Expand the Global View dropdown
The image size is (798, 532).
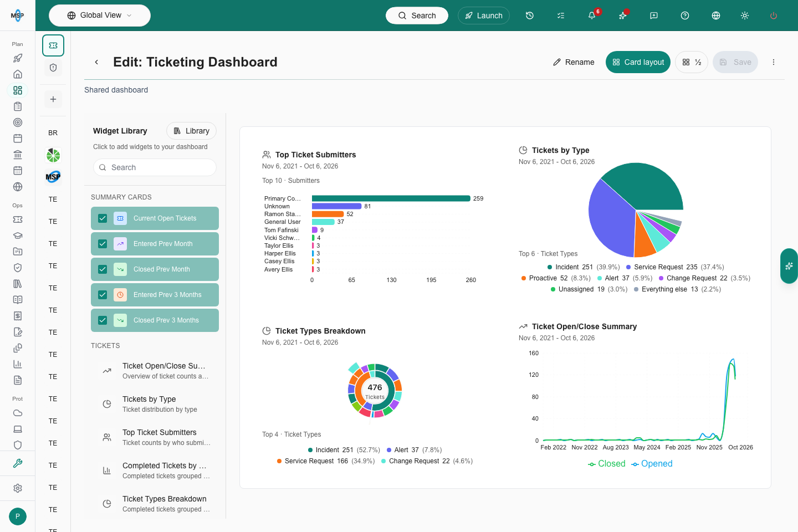(100, 16)
